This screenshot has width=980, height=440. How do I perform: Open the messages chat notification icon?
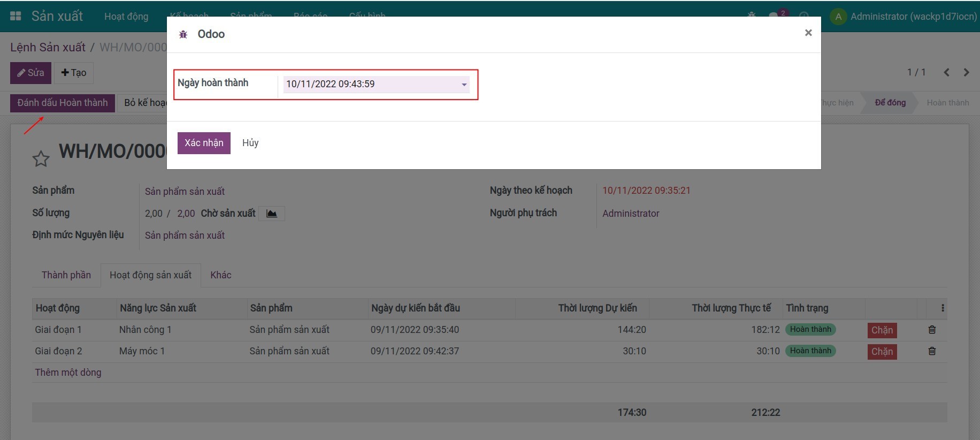pyautogui.click(x=774, y=15)
